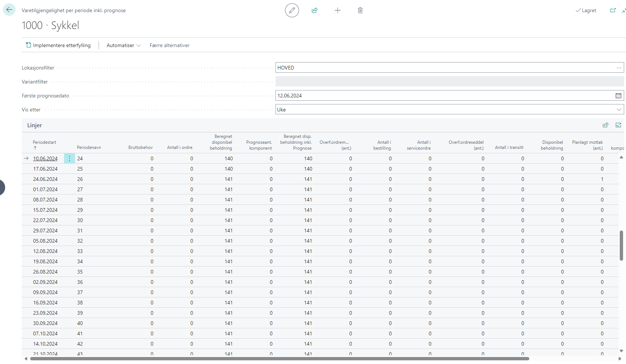Viewport: 626px width, 364px height.
Task: Open row options for 10.06.2024 line
Action: 70,158
